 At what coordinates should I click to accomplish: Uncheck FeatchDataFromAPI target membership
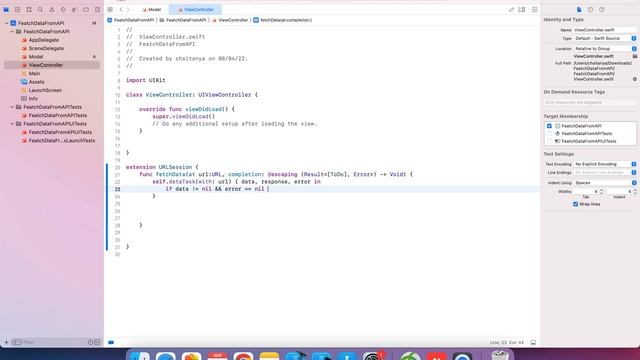coord(549,126)
